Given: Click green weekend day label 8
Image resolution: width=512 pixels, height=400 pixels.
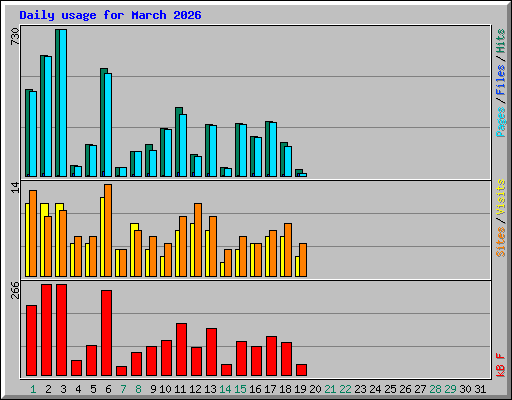Looking at the screenshot, I should [x=138, y=389].
